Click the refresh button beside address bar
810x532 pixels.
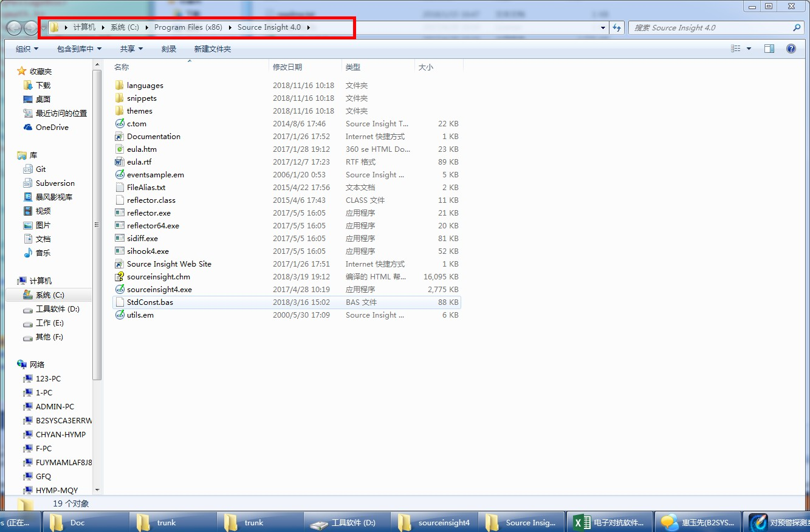pyautogui.click(x=617, y=27)
